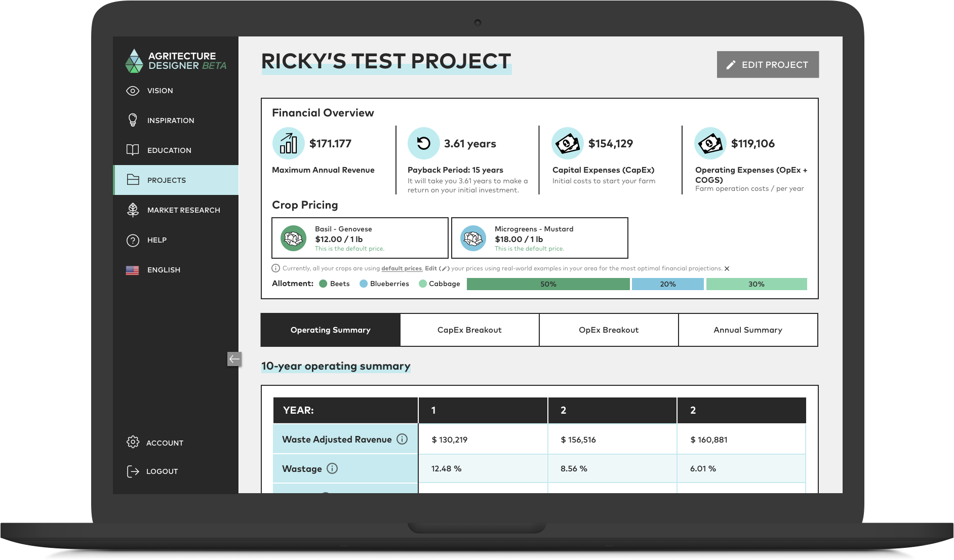Click the Microgreens - Mustard crop icon
This screenshot has width=954, height=560.
[x=473, y=238]
